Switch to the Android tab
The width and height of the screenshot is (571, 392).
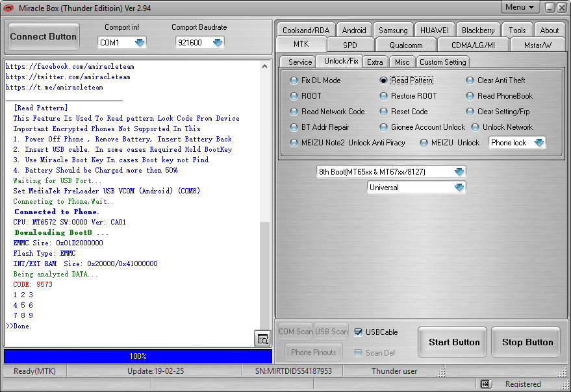pos(354,31)
